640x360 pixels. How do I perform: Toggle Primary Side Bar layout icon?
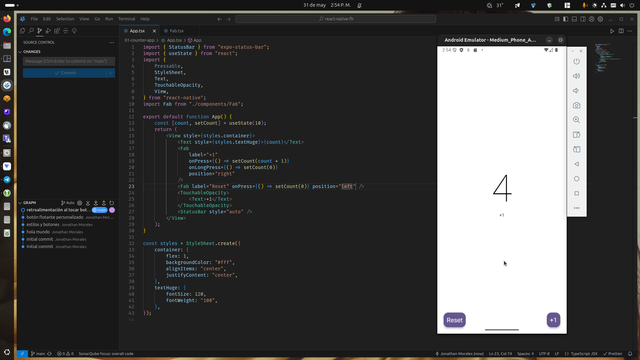pos(565,19)
